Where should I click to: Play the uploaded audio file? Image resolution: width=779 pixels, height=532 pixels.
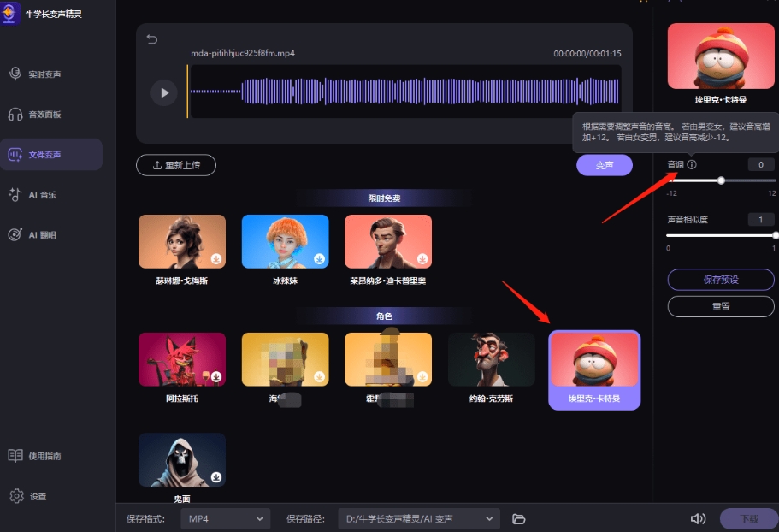(164, 92)
